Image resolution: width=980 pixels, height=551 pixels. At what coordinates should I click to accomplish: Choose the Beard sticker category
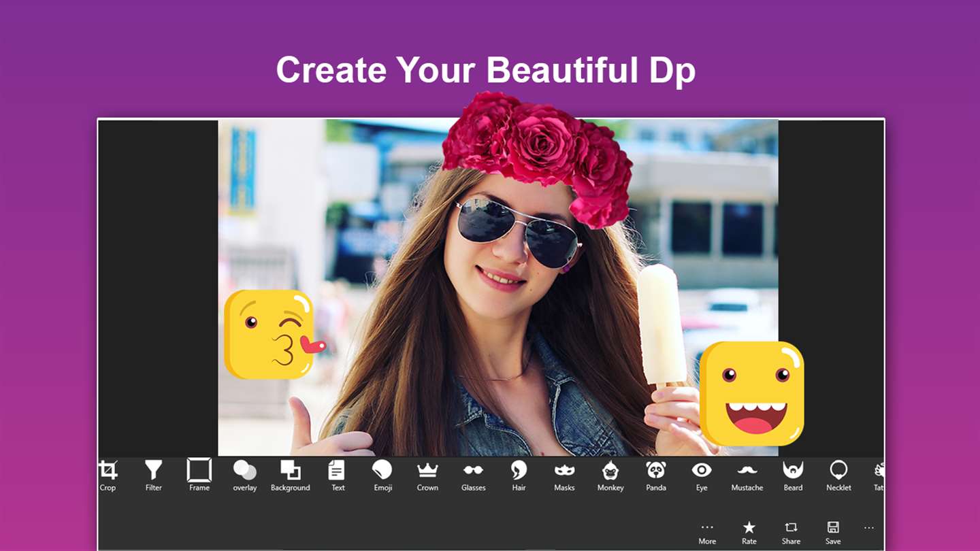tap(793, 475)
